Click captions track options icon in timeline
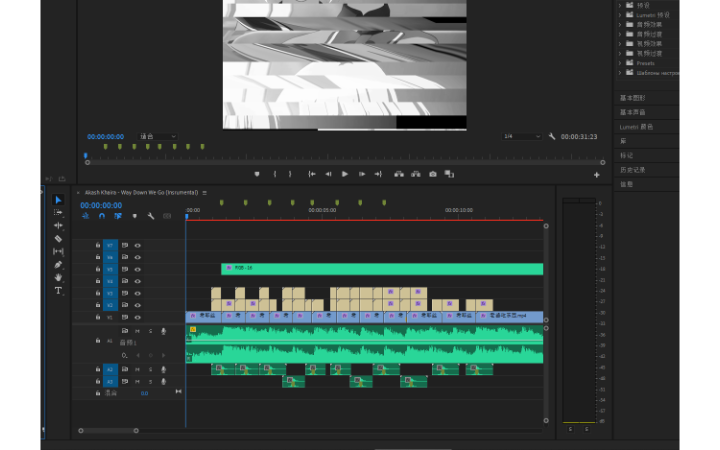720x450 pixels. (167, 216)
